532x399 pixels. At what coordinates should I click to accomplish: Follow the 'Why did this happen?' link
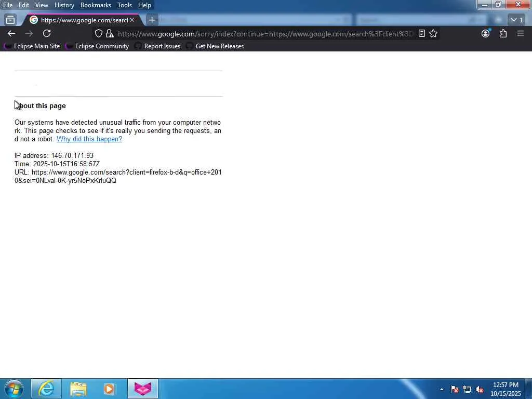[89, 139]
